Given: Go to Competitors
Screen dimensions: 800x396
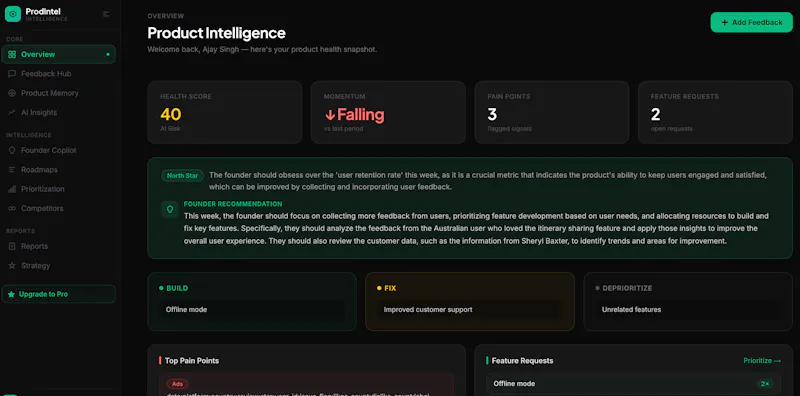Looking at the screenshot, I should (x=59, y=209).
